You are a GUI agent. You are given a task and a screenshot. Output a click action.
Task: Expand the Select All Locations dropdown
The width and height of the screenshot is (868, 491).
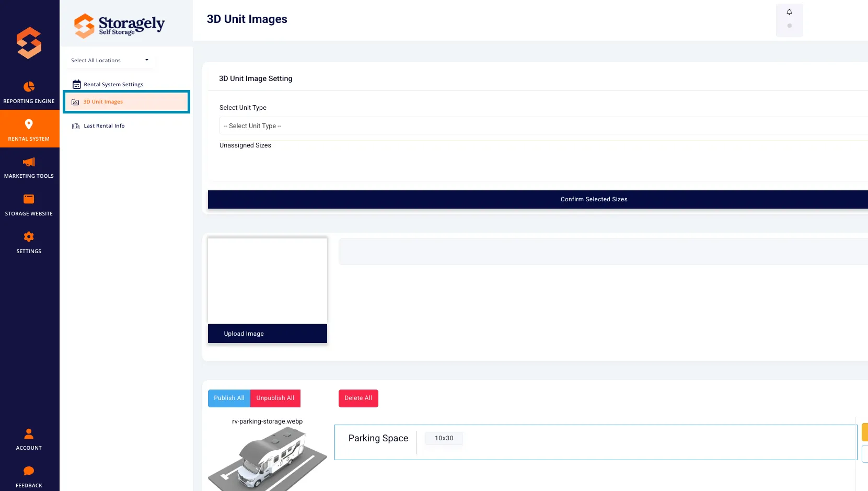point(110,60)
